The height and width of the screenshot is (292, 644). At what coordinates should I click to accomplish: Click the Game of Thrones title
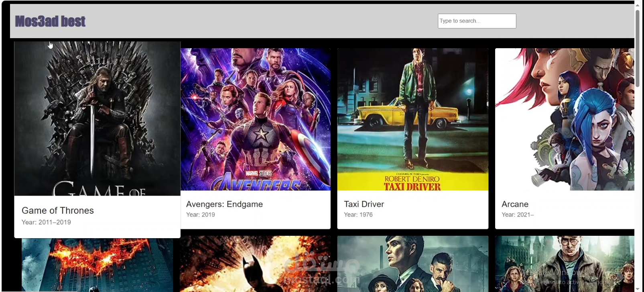(x=58, y=210)
